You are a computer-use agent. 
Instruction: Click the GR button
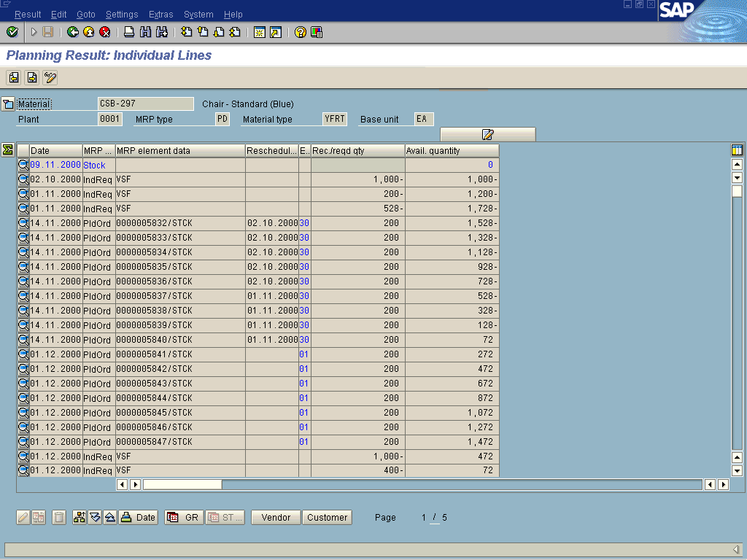tap(184, 517)
